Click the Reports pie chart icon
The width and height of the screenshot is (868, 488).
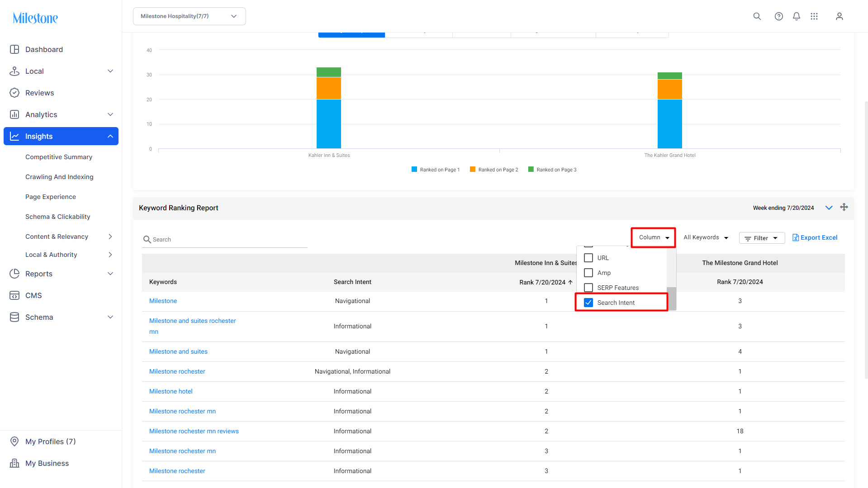click(14, 274)
